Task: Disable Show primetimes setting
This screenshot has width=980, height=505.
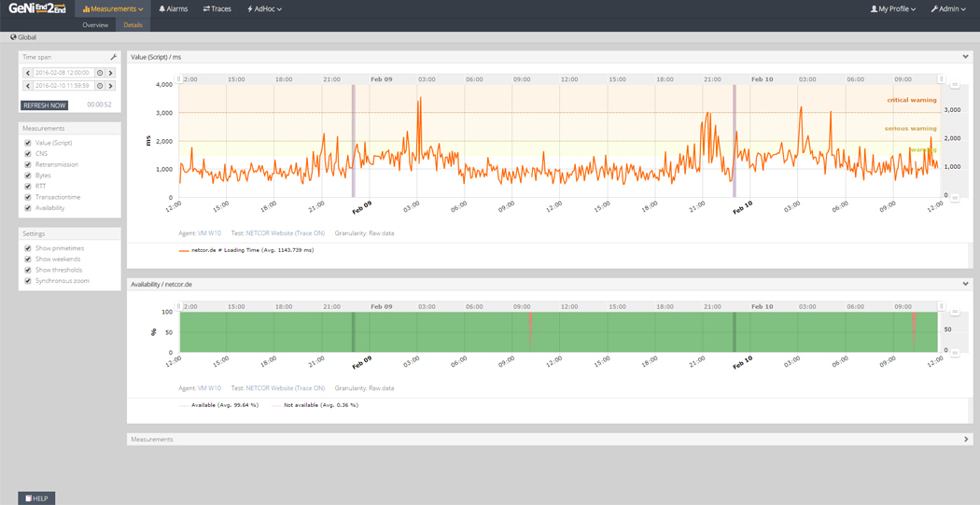Action: (x=27, y=248)
